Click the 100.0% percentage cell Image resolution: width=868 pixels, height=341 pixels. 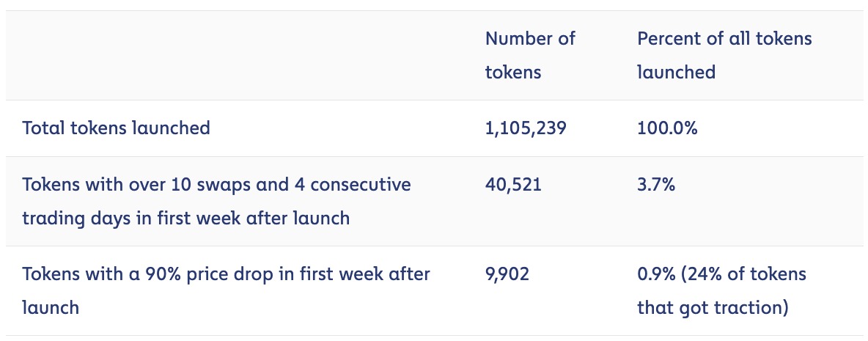pyautogui.click(x=667, y=128)
